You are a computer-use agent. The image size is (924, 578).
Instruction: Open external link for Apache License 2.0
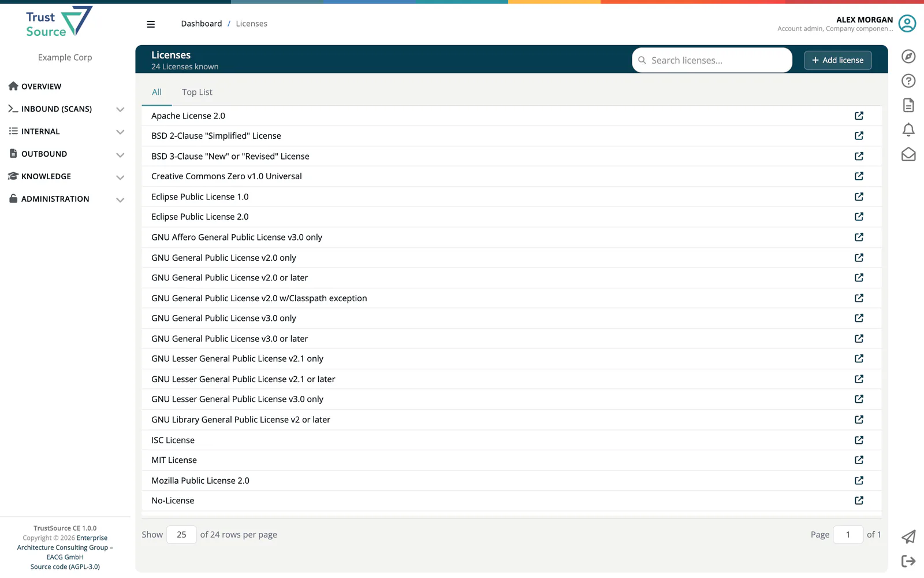click(859, 116)
